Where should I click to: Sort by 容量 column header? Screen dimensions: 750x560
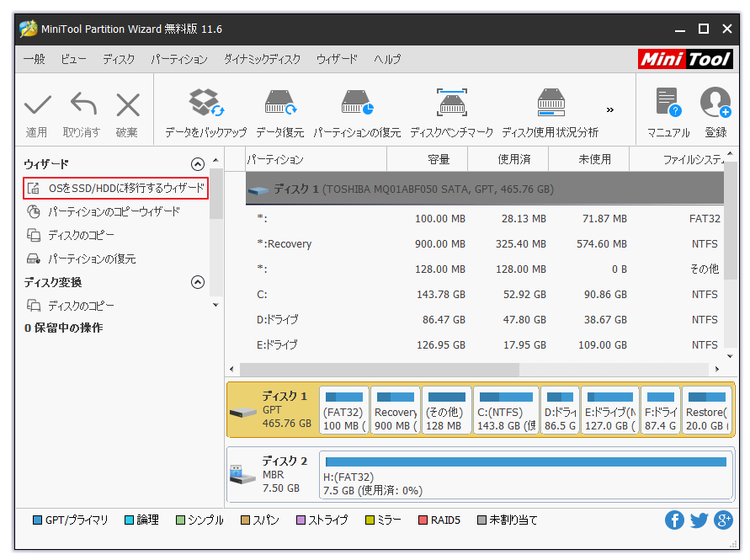pyautogui.click(x=427, y=159)
